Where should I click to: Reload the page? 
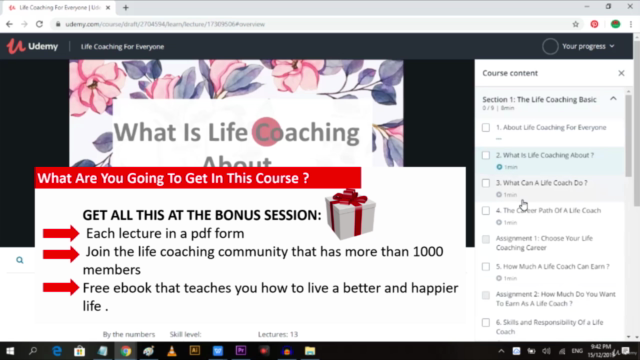click(39, 24)
